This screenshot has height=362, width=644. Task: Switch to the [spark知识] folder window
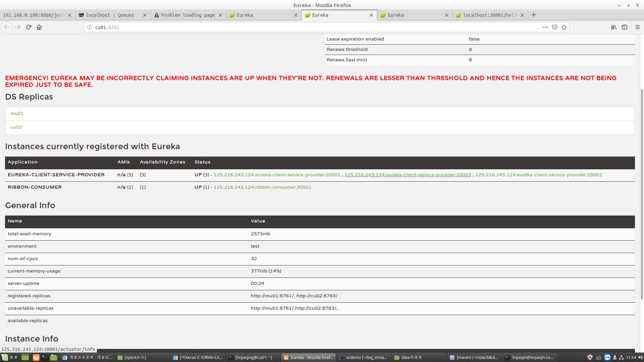143,358
